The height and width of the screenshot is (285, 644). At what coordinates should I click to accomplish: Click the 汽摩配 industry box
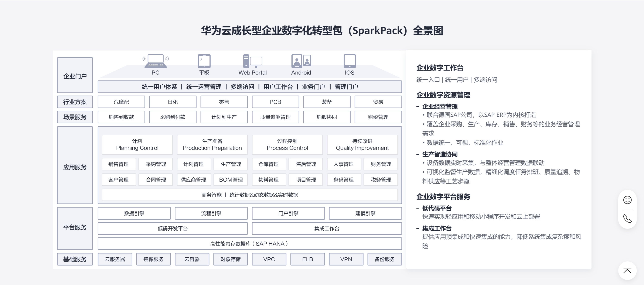pyautogui.click(x=121, y=102)
